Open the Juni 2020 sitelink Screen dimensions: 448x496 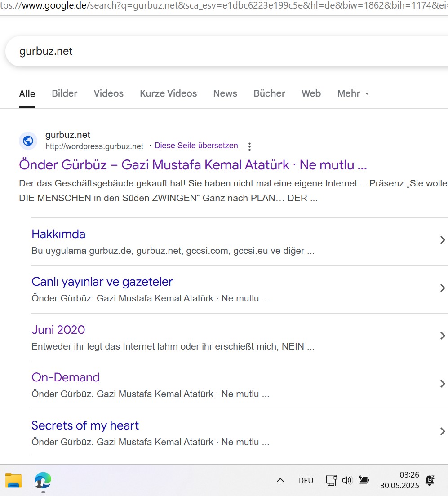click(58, 330)
